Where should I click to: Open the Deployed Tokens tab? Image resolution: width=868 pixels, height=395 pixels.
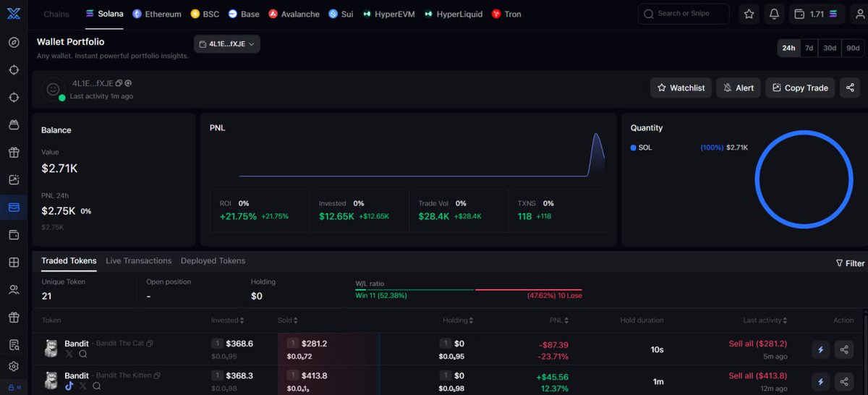(213, 260)
